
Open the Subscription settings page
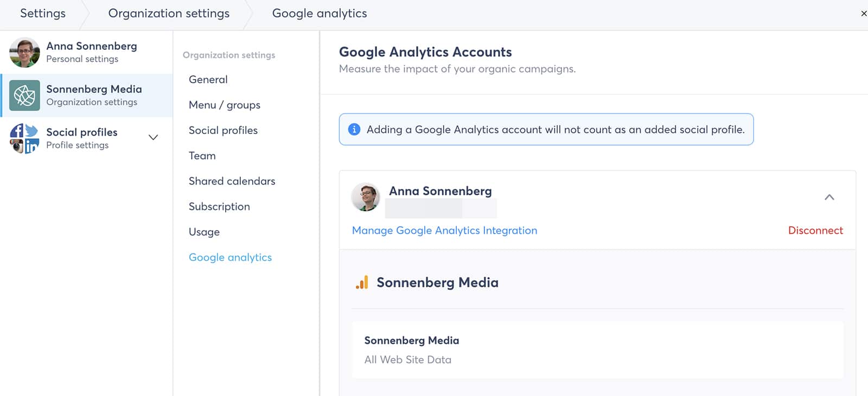click(219, 206)
